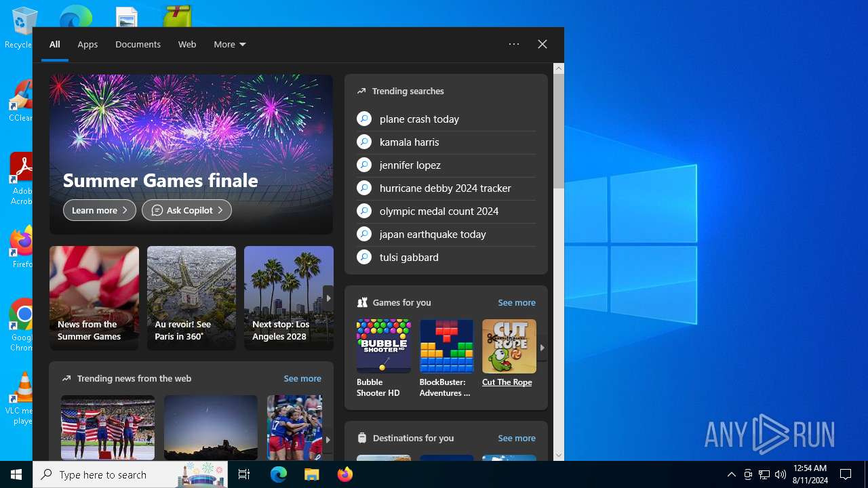868x488 pixels.
Task: Open the Action Center notifications icon
Action: pos(846,474)
